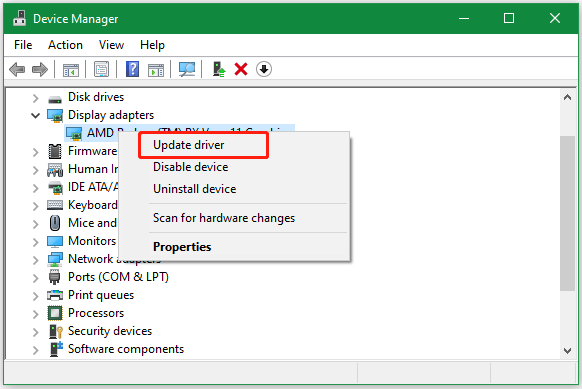Expand the Human Interface Devices node
The image size is (582, 389).
pos(35,170)
